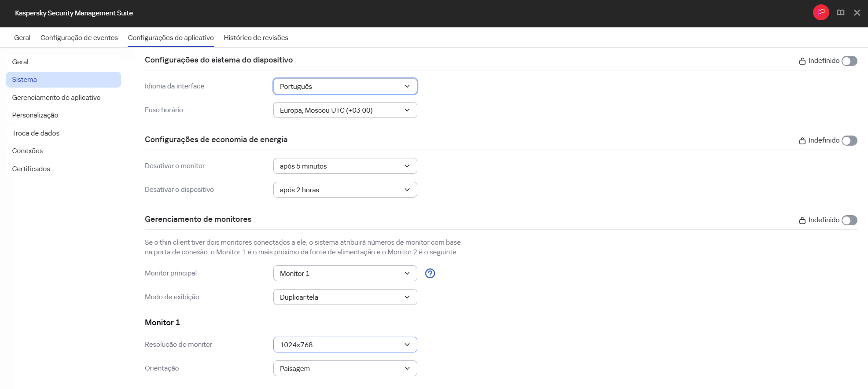This screenshot has height=389, width=868.
Task: Open the Monitor principal dropdown
Action: coord(345,273)
